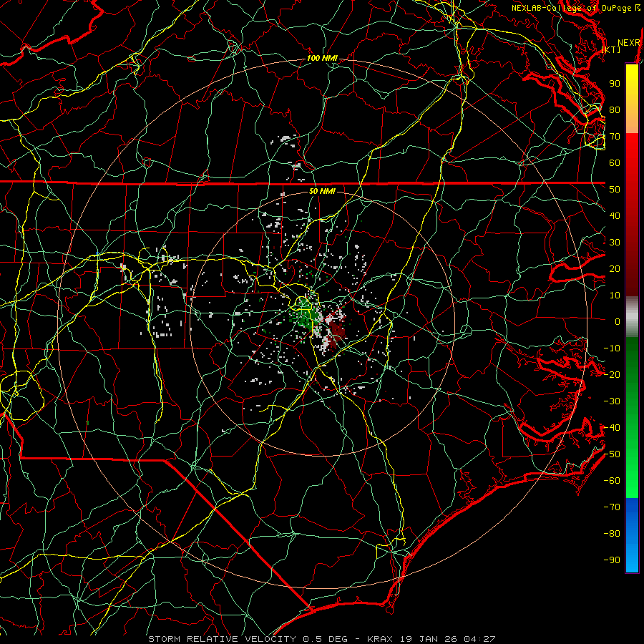Select the -90 scale label
Viewport: 644px width, 644px height.
pyautogui.click(x=612, y=560)
